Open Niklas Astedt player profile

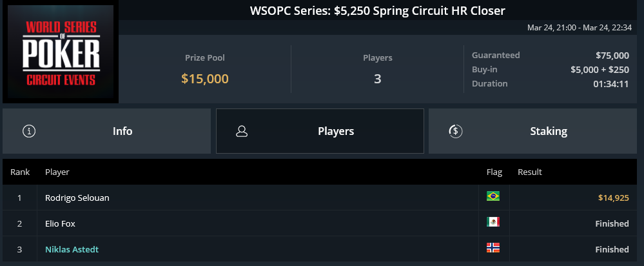pos(72,249)
